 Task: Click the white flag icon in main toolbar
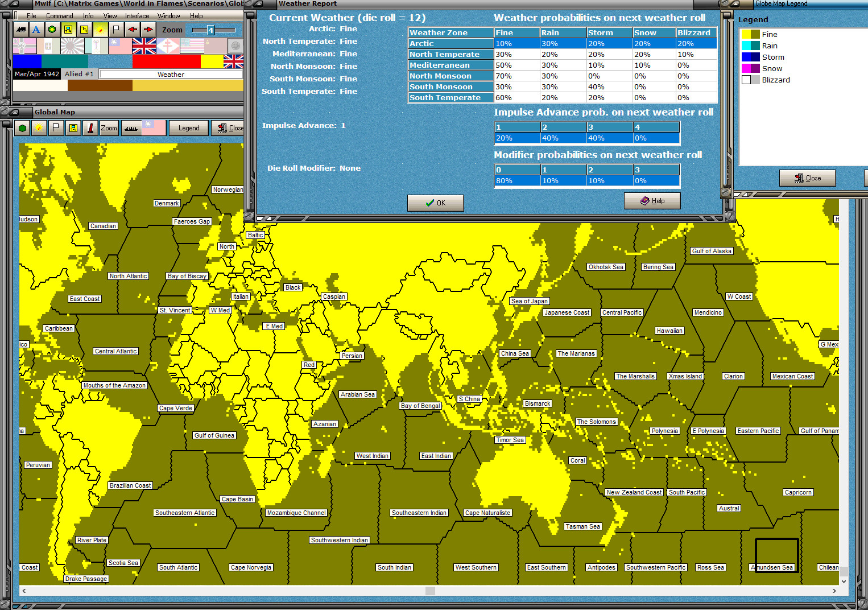[116, 29]
